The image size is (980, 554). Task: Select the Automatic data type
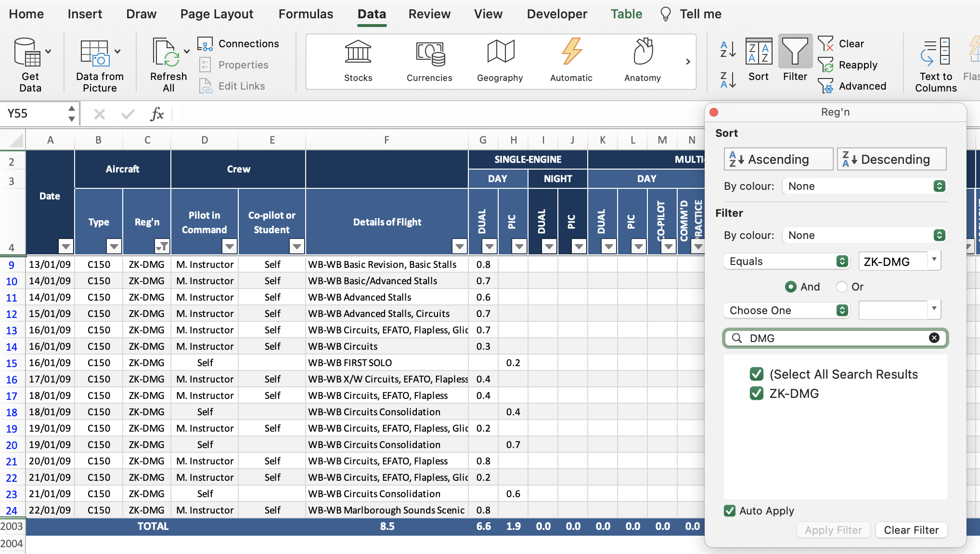click(571, 61)
